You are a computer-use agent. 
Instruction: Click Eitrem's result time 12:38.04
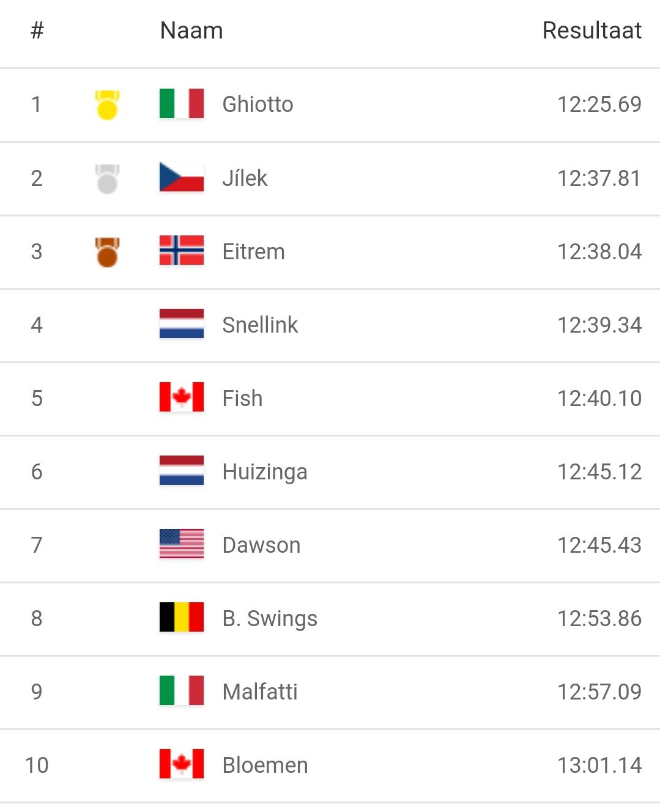pyautogui.click(x=599, y=252)
